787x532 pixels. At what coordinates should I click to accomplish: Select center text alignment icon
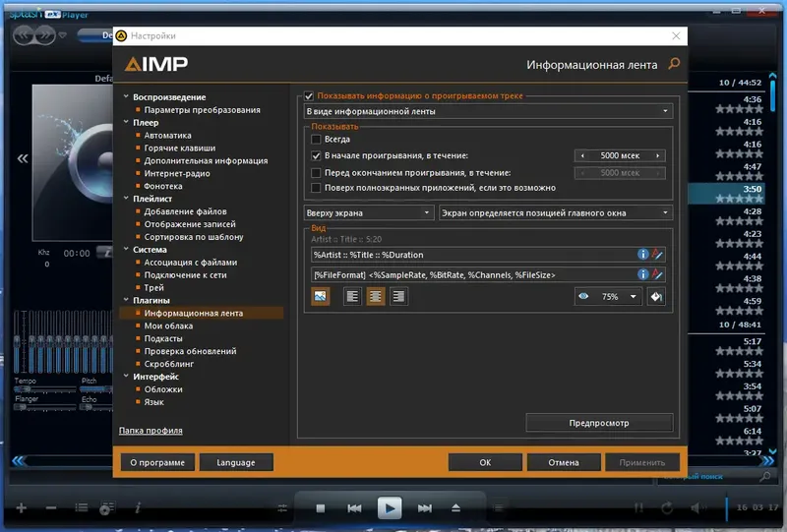click(376, 296)
